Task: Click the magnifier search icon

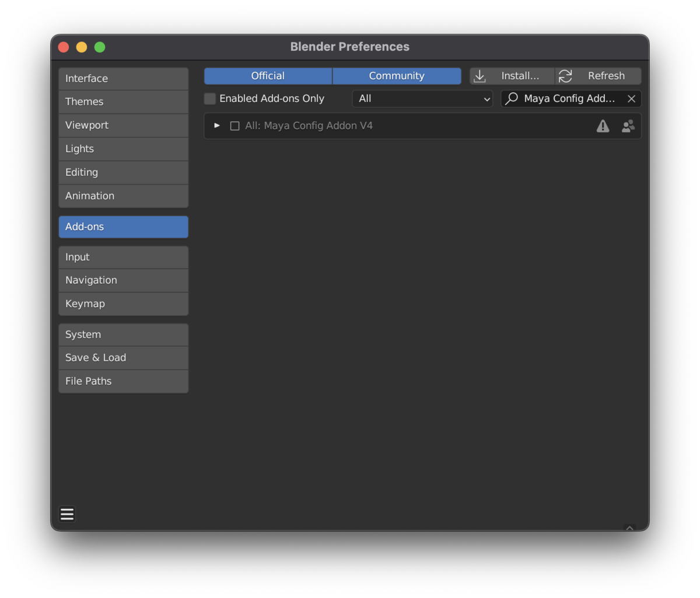Action: pyautogui.click(x=512, y=99)
